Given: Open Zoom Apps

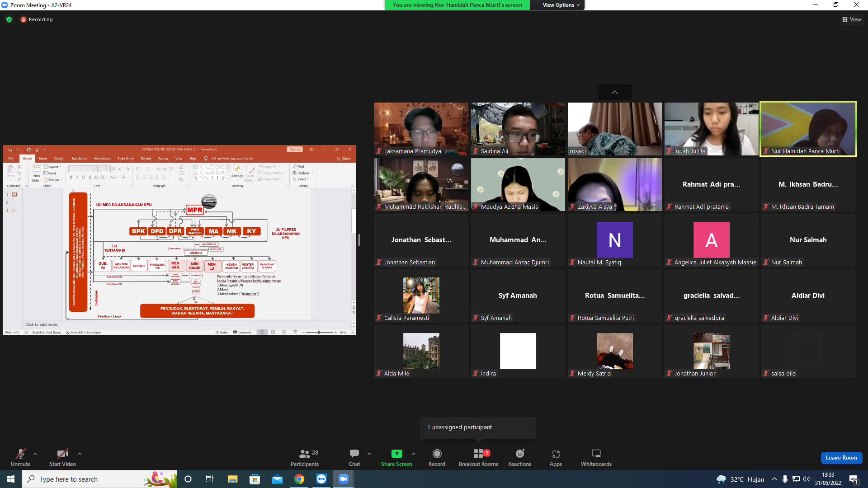Looking at the screenshot, I should click(x=556, y=457).
